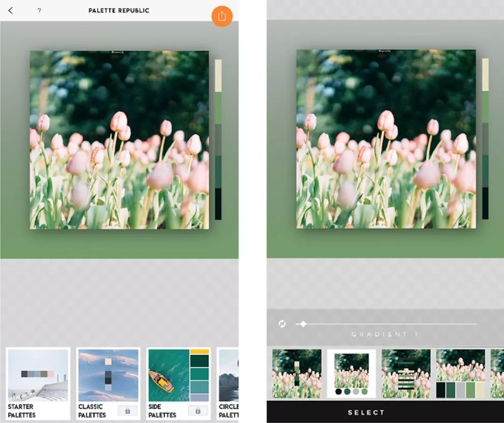Open the partially visible Circle Palettes card
Viewport: 504px width, 423px height.
[229, 383]
